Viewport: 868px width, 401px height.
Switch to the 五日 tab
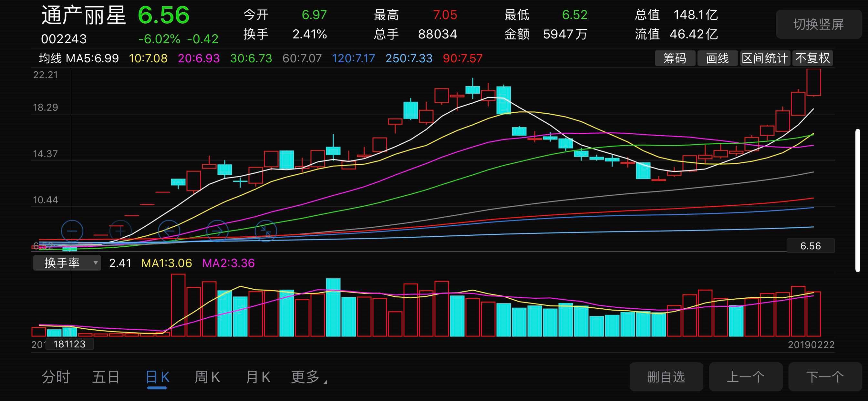[x=106, y=377]
